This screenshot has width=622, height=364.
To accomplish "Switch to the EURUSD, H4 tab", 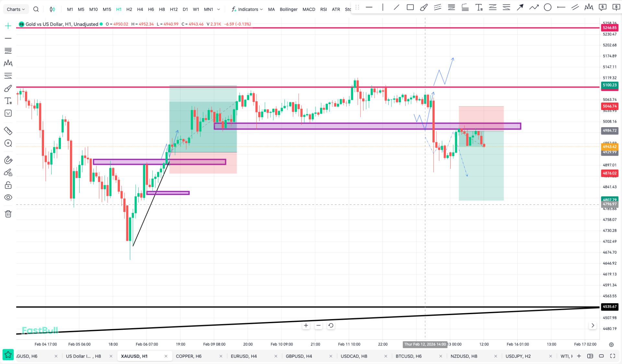I will point(244,356).
